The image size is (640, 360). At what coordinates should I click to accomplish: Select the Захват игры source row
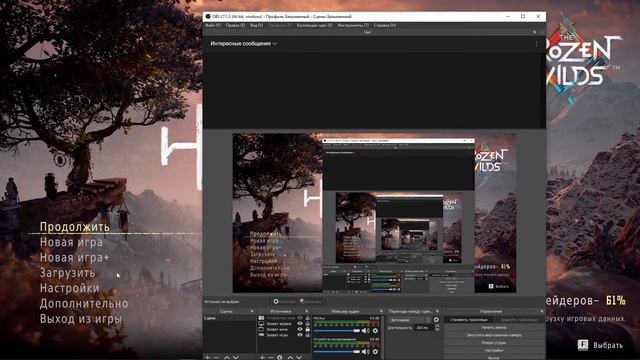click(284, 335)
